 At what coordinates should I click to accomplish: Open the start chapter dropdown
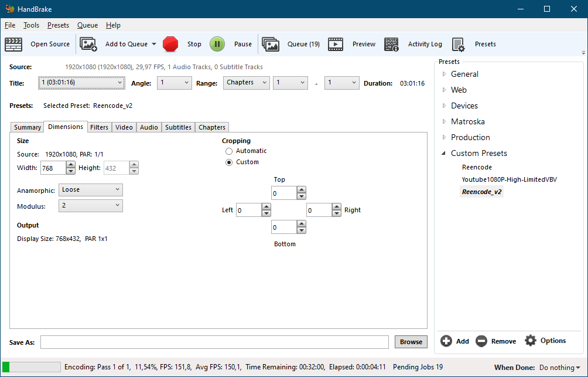pos(290,83)
